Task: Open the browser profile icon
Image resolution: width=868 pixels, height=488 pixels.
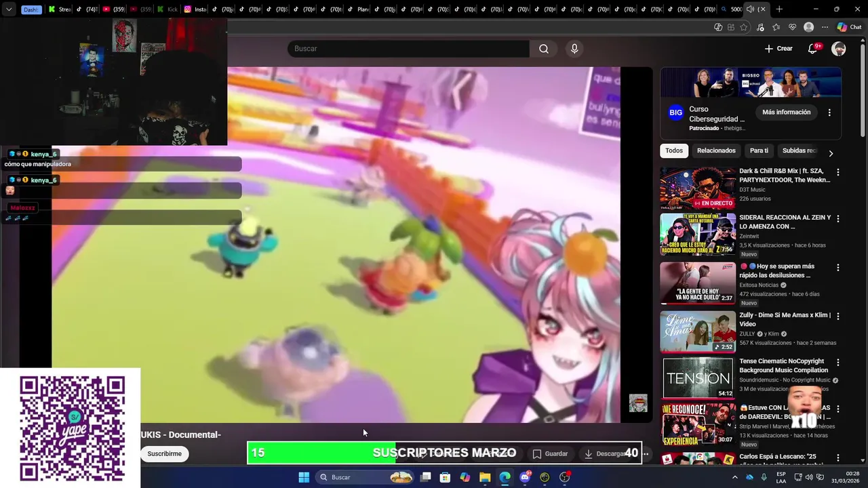Action: (x=808, y=27)
